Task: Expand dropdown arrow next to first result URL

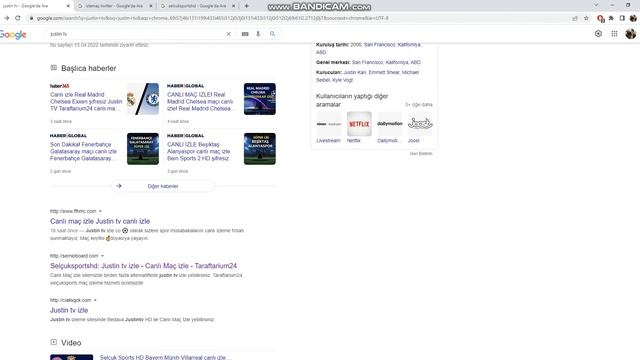Action: [x=100, y=211]
